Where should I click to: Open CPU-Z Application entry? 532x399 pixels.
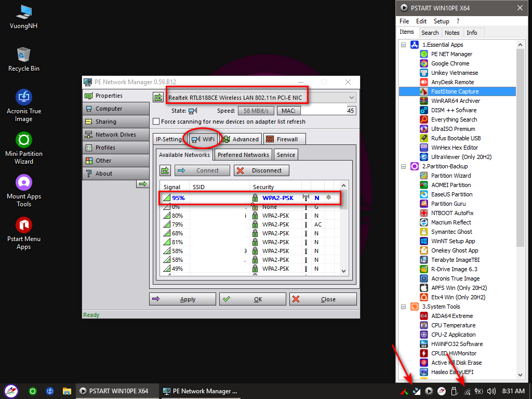pos(453,335)
